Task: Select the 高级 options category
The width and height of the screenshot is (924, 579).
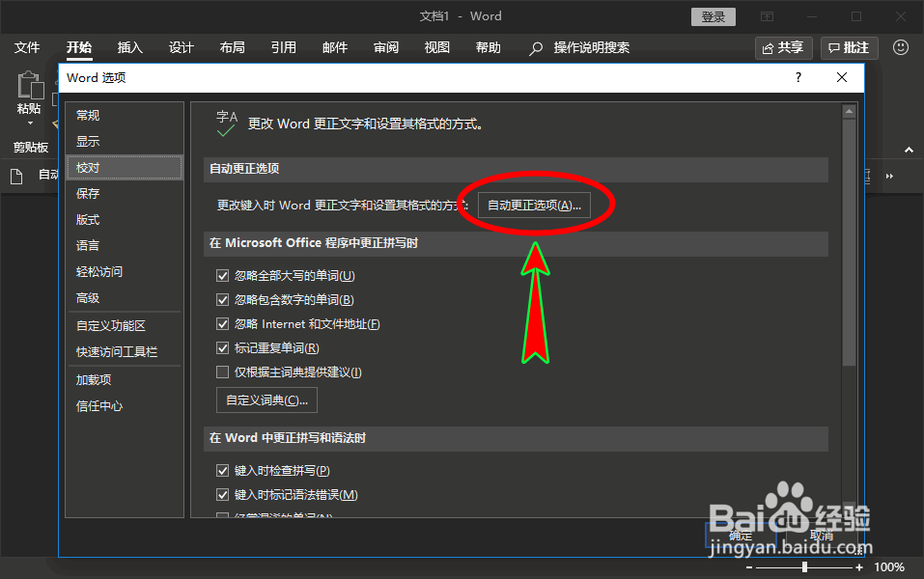Action: pos(125,298)
